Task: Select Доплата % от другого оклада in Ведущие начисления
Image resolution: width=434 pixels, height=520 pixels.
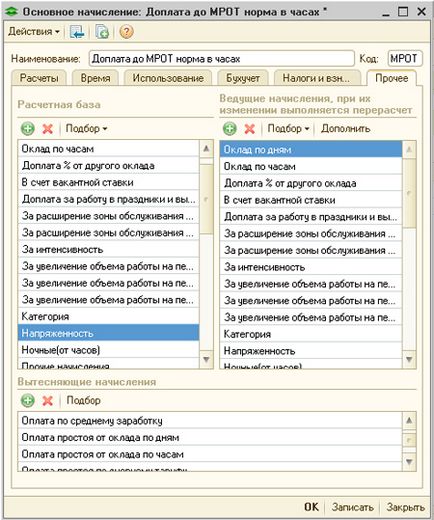Action: (x=311, y=183)
